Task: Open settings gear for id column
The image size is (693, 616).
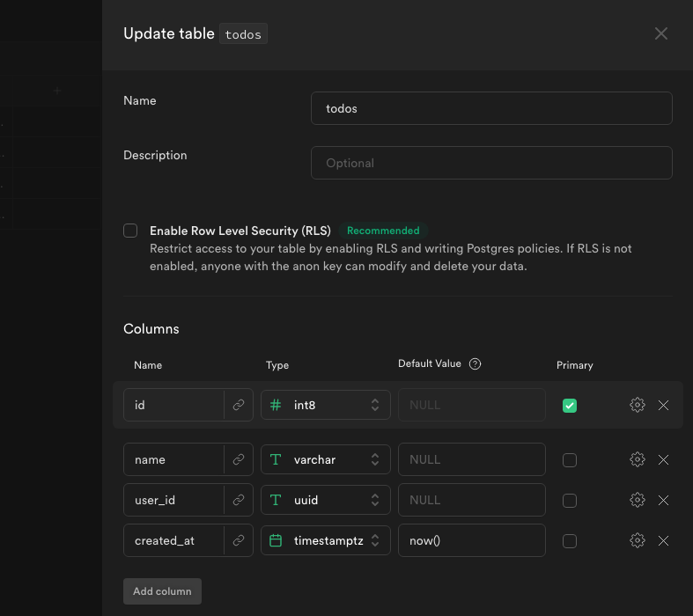Action: [638, 405]
